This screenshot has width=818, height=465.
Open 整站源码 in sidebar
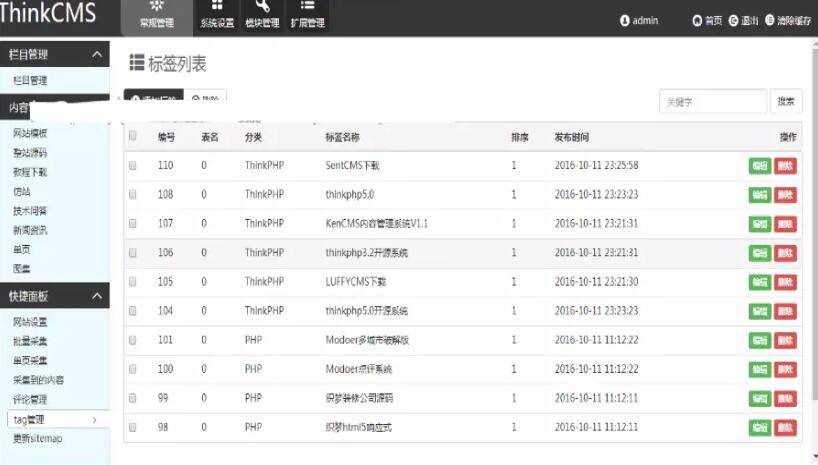click(30, 152)
